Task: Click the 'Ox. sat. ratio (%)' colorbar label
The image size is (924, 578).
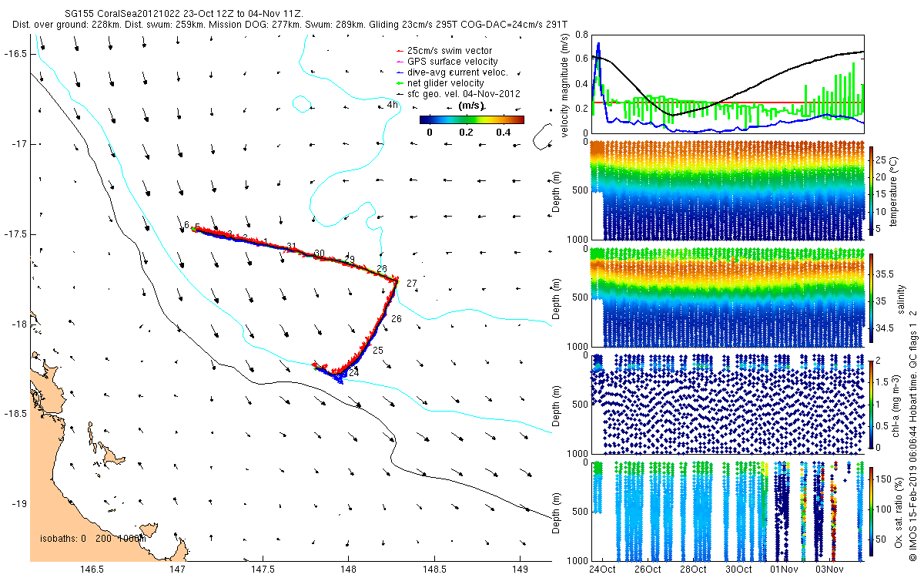Action: coord(899,512)
